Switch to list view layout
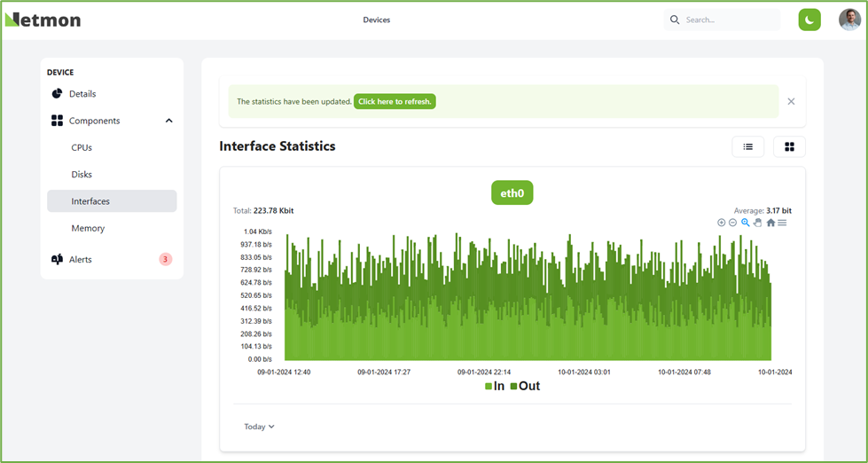The image size is (868, 463). point(748,146)
